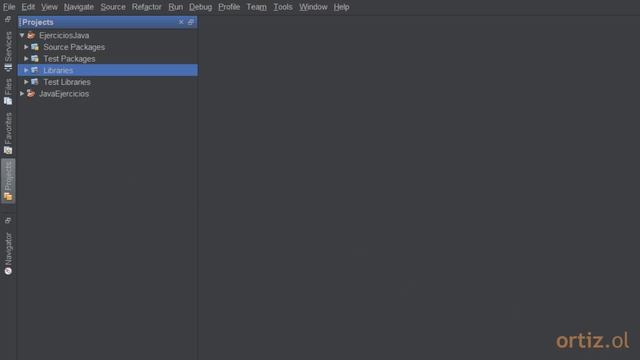Close the Projects panel

point(181,22)
